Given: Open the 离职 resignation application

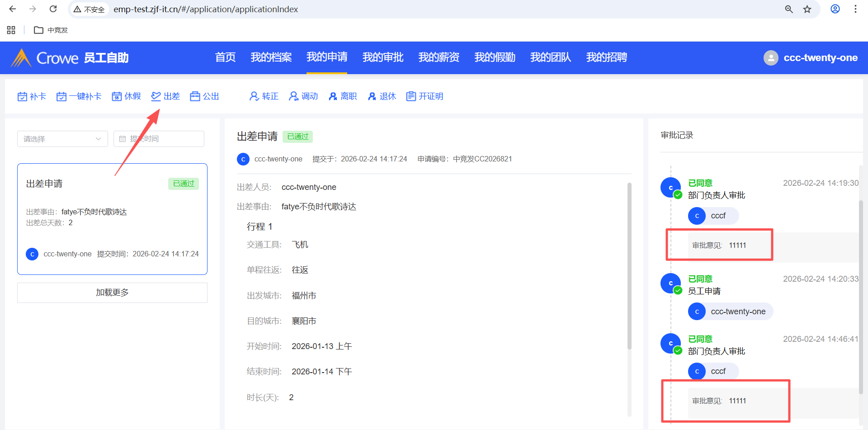Looking at the screenshot, I should point(343,96).
